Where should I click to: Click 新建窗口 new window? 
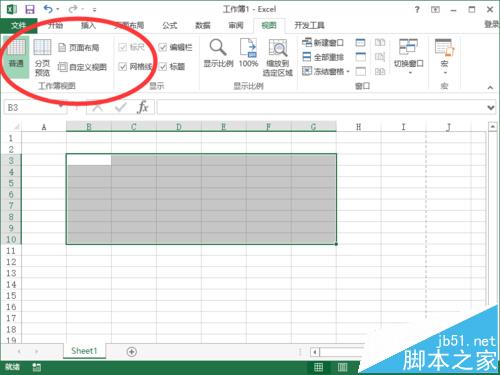(323, 43)
